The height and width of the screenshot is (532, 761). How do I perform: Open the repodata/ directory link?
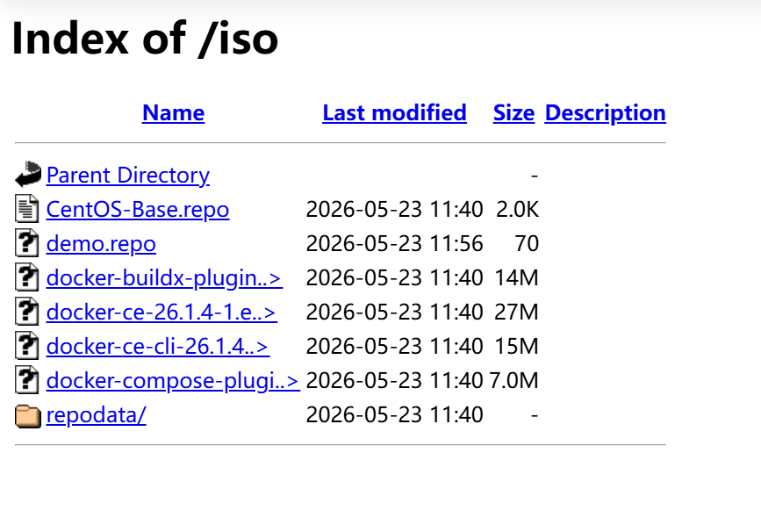click(x=96, y=415)
